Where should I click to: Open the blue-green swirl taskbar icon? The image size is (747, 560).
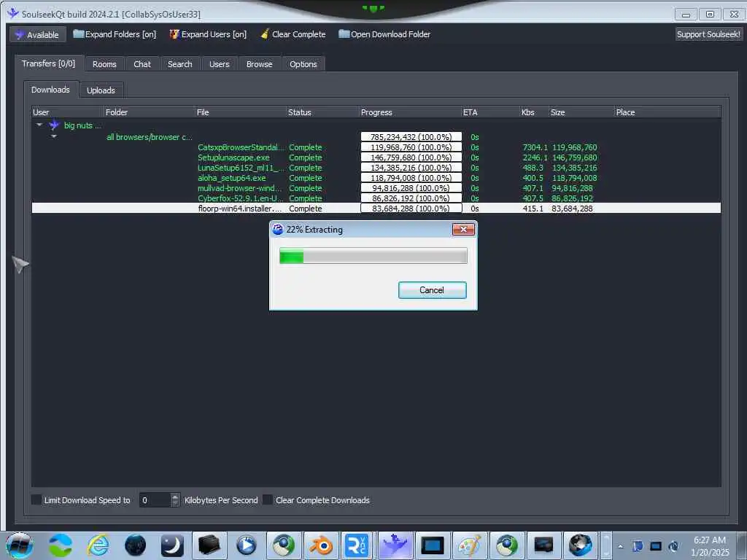click(61, 545)
